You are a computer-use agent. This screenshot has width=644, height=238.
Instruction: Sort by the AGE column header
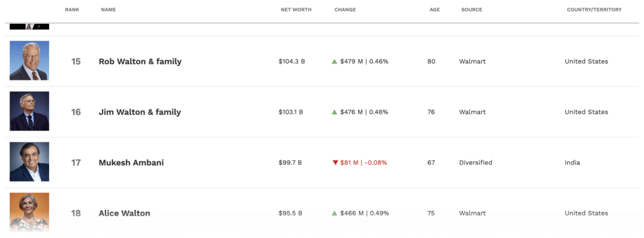[435, 10]
